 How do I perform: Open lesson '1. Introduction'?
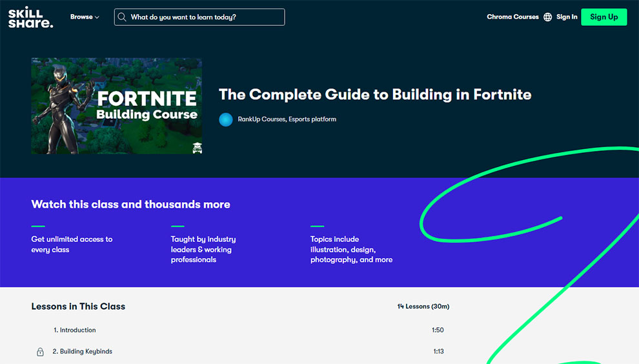click(75, 330)
